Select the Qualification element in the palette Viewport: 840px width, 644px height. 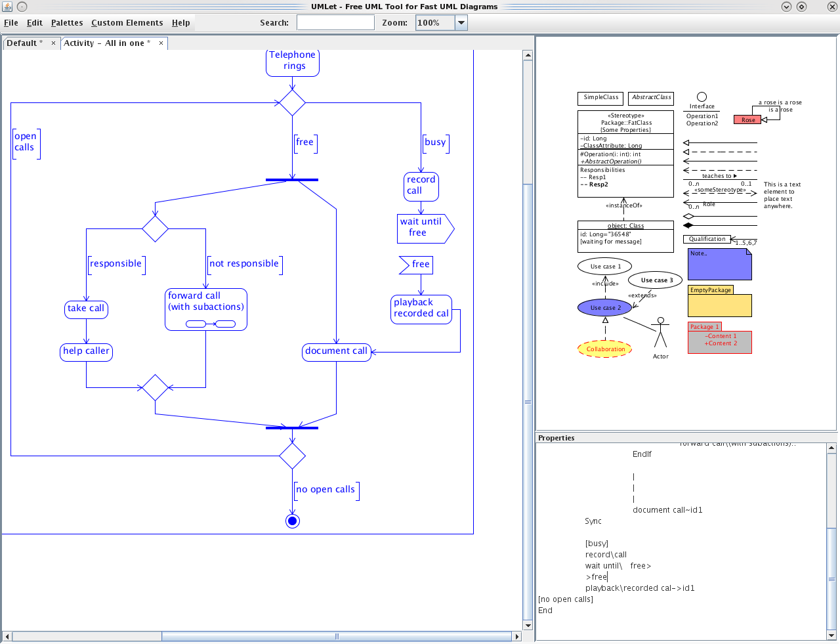pyautogui.click(x=708, y=239)
